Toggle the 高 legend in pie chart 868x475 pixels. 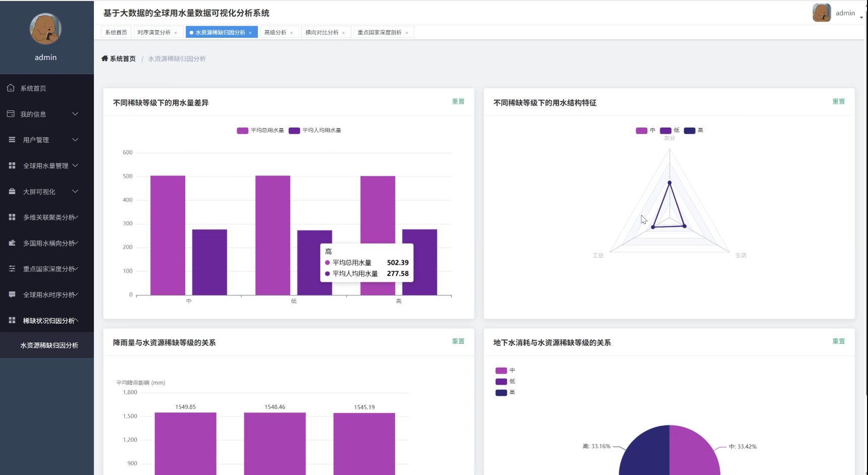click(x=505, y=392)
